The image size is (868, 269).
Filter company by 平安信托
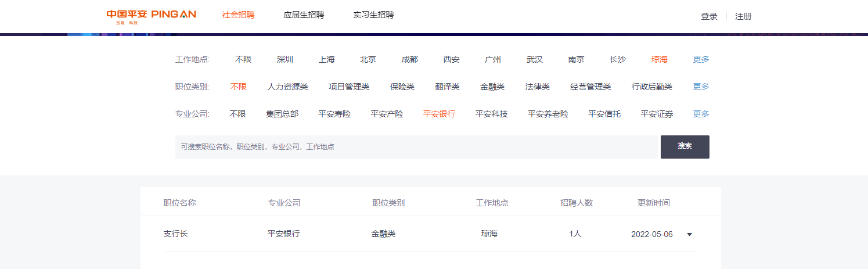(x=604, y=114)
